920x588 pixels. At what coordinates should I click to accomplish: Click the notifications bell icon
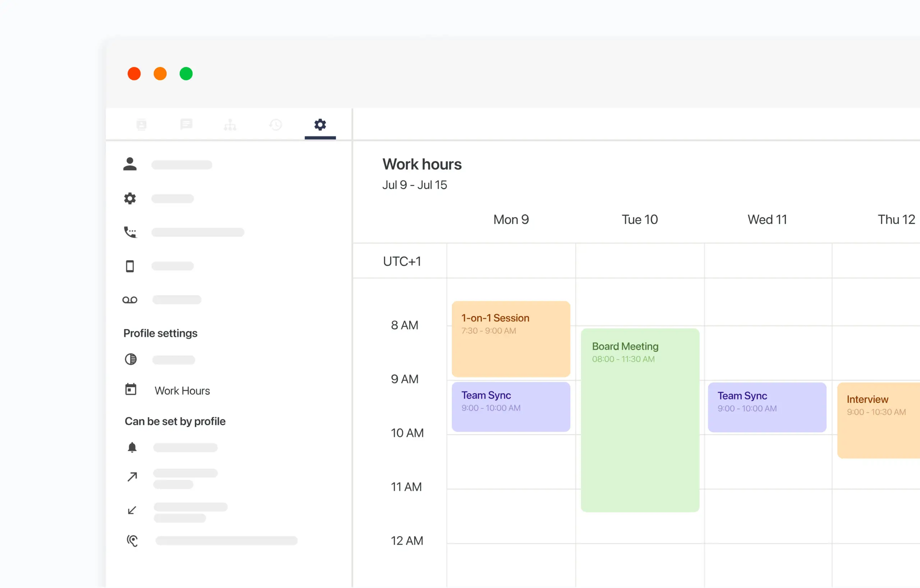(132, 447)
